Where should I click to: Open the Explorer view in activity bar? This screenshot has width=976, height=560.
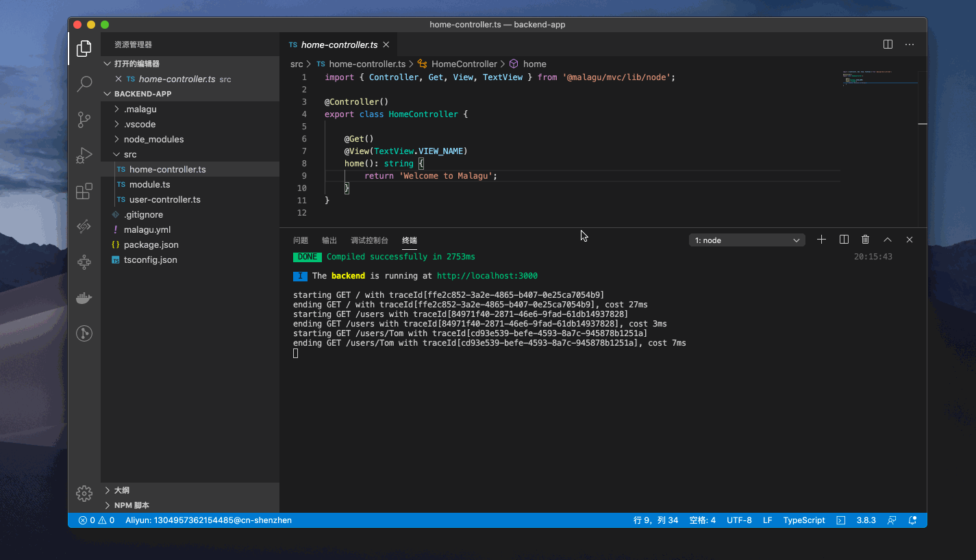coord(84,49)
